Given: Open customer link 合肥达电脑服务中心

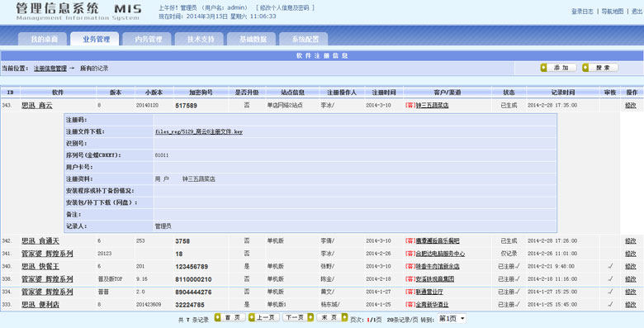Looking at the screenshot, I should [x=440, y=254].
